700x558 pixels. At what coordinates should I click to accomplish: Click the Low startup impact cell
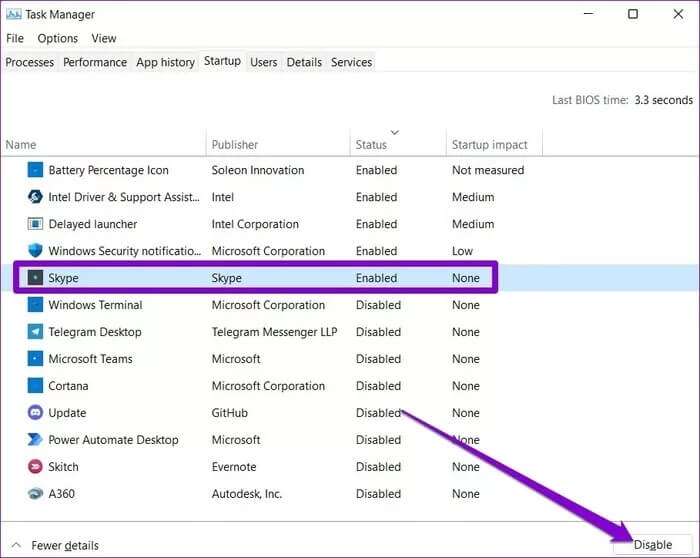coord(462,250)
